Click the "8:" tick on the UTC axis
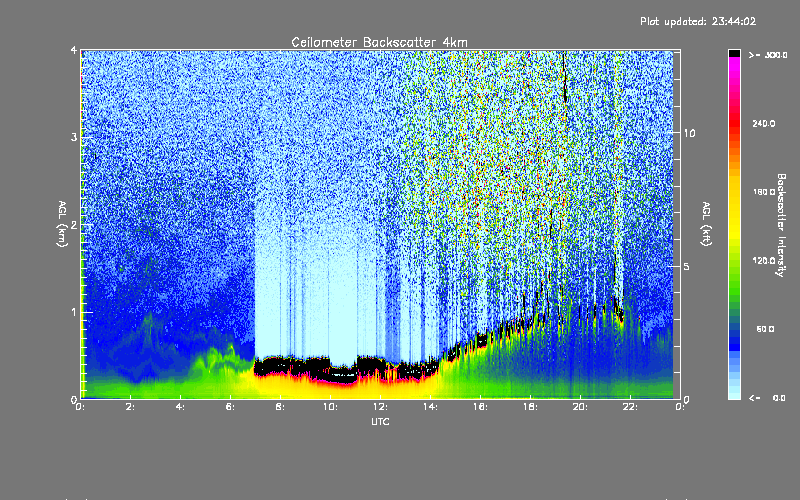The image size is (800, 500). pos(280,407)
